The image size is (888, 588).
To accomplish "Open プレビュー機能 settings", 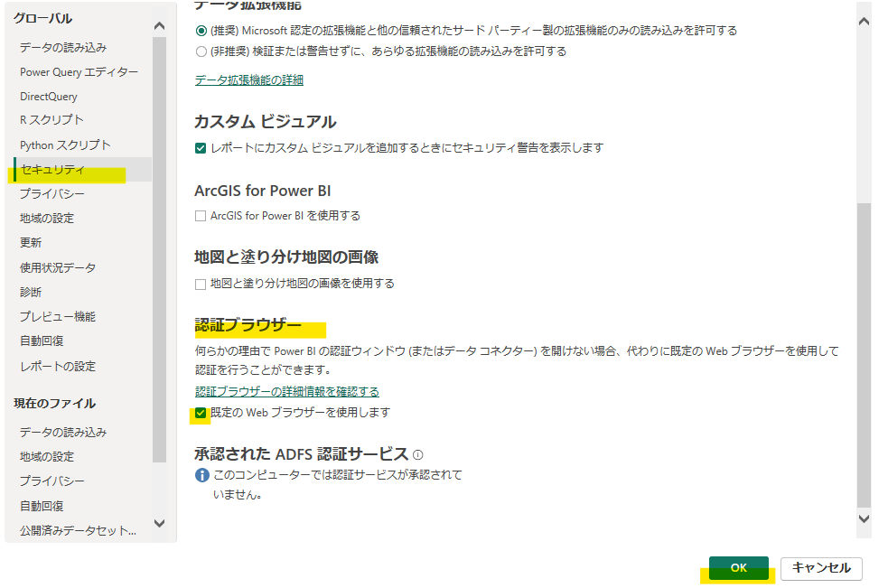I will [x=58, y=317].
